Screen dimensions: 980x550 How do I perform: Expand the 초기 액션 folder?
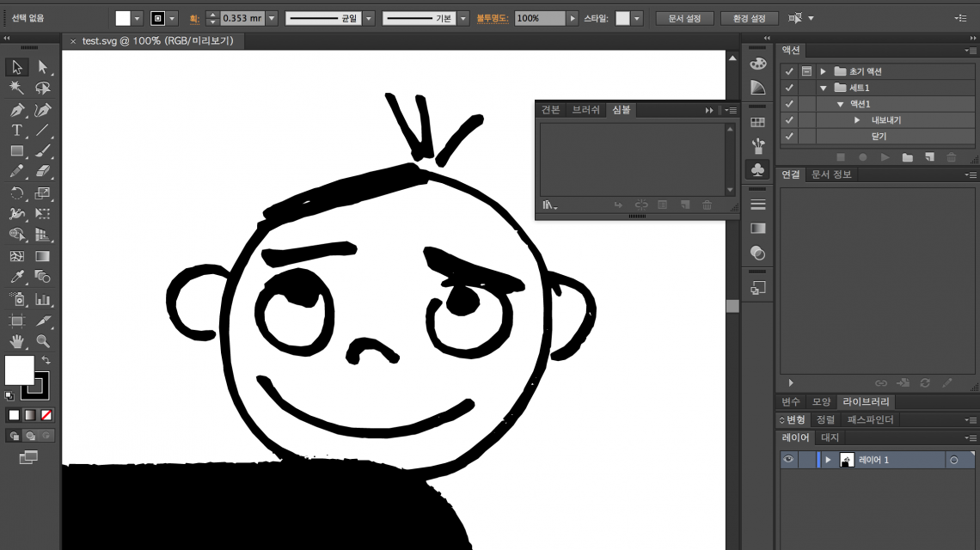tap(823, 71)
